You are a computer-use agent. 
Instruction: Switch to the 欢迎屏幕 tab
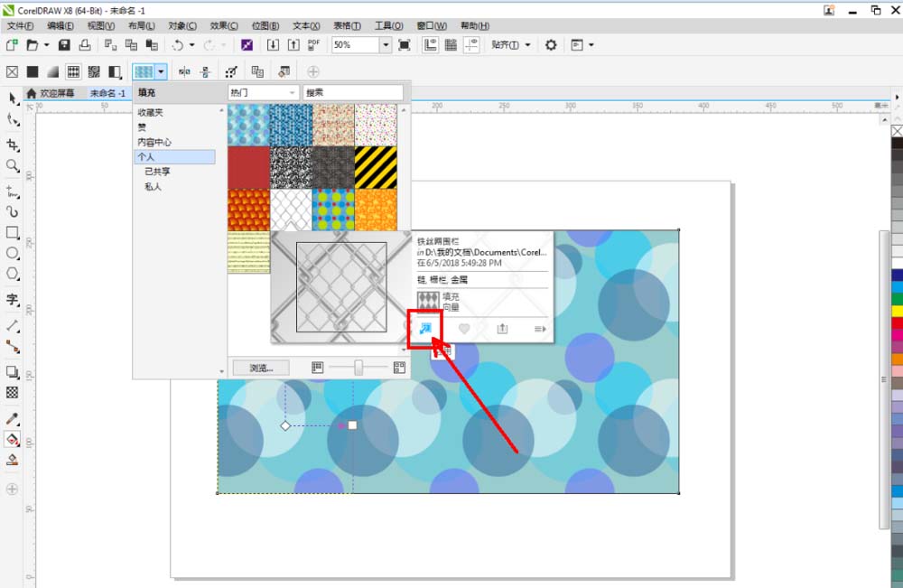tap(56, 93)
